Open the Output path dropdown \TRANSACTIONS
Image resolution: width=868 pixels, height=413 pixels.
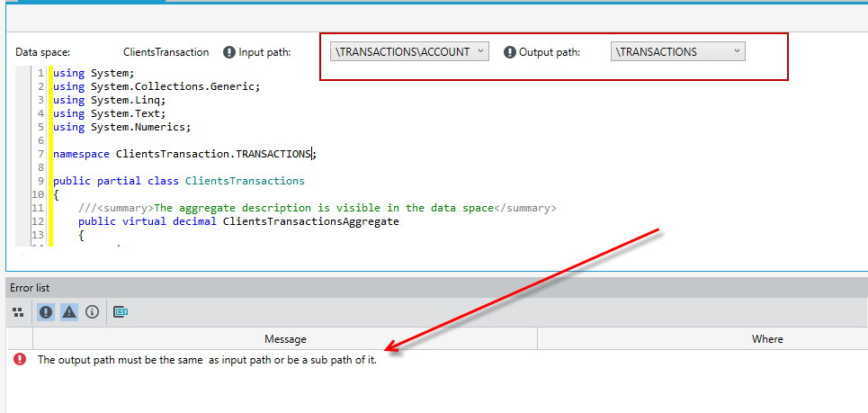(677, 51)
